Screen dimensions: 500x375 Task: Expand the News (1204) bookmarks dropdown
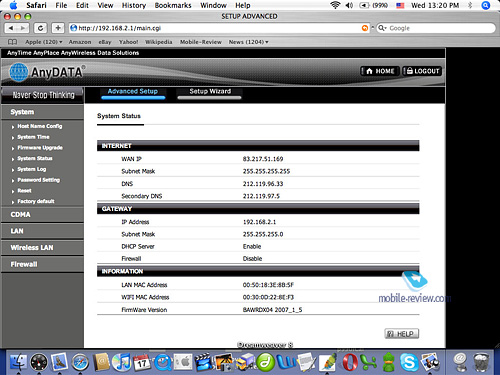point(248,42)
